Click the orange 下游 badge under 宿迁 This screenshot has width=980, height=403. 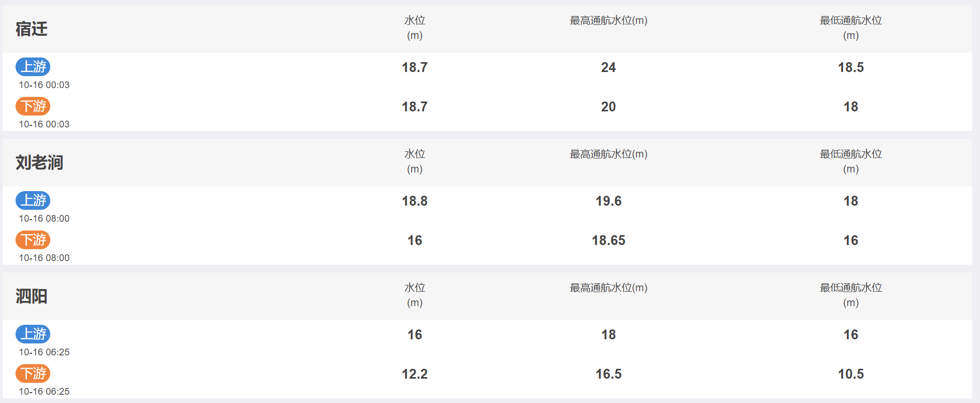pyautogui.click(x=33, y=106)
